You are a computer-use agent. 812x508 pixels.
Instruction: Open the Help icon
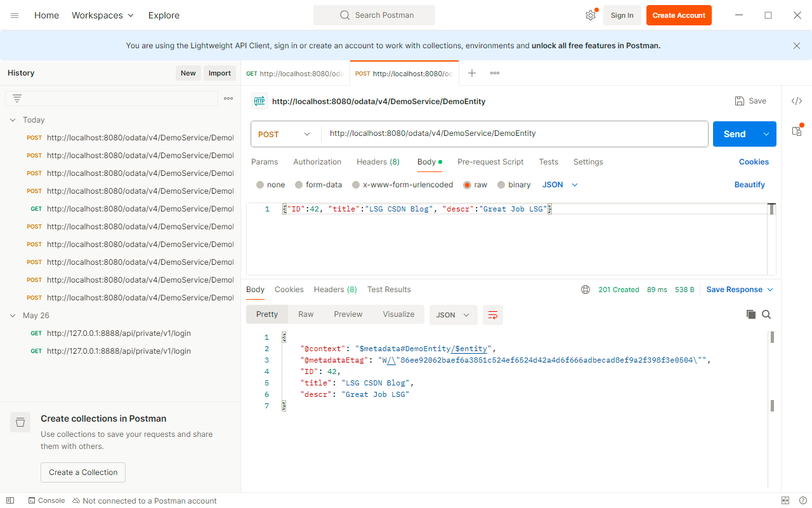pos(802,500)
